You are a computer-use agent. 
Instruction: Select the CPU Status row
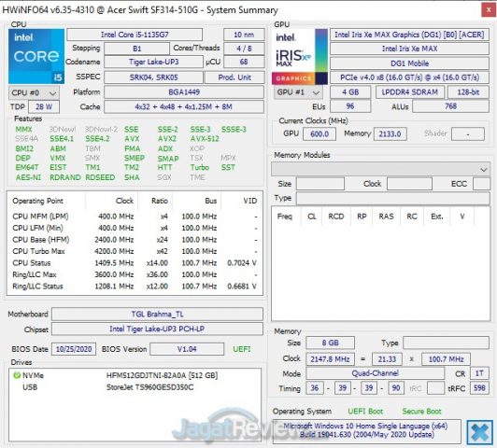(x=135, y=263)
